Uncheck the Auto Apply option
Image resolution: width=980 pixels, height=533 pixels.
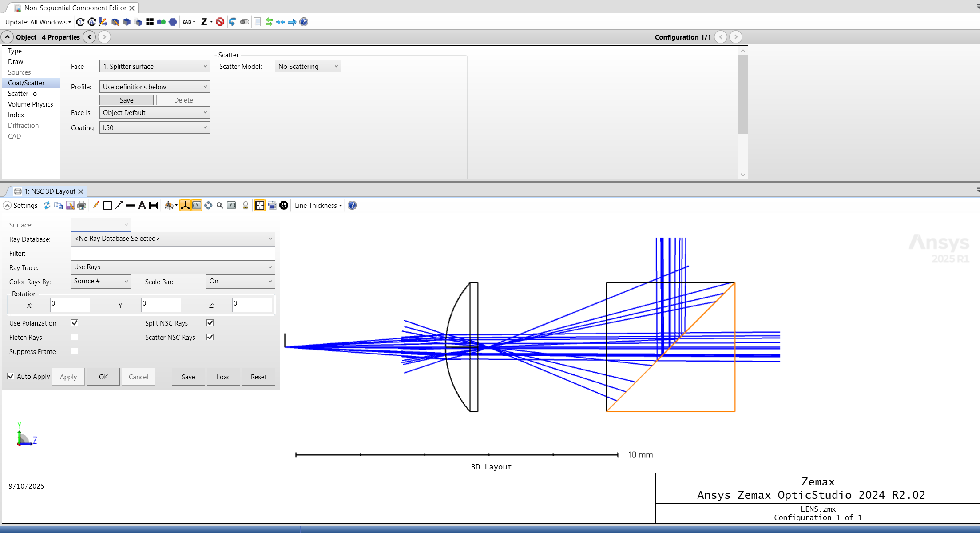pos(11,376)
